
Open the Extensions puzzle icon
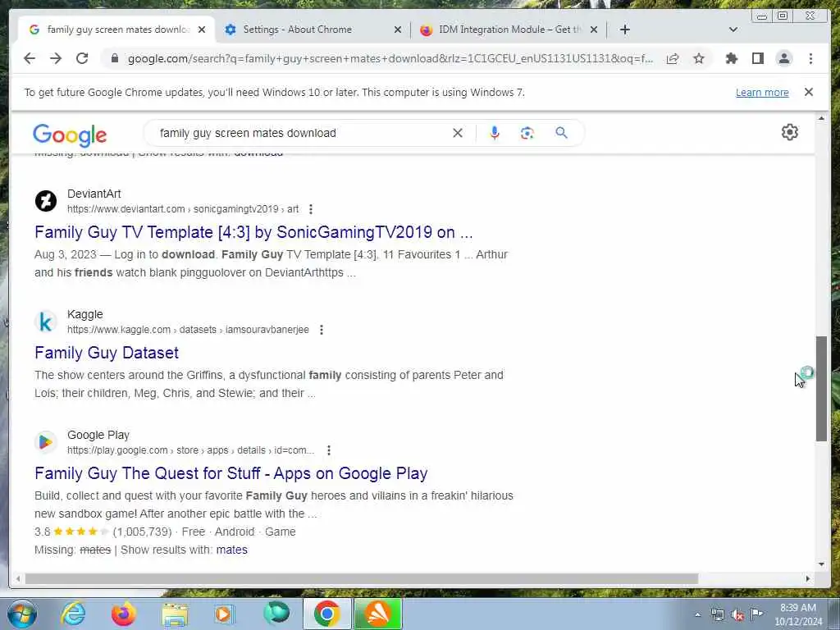click(x=731, y=58)
